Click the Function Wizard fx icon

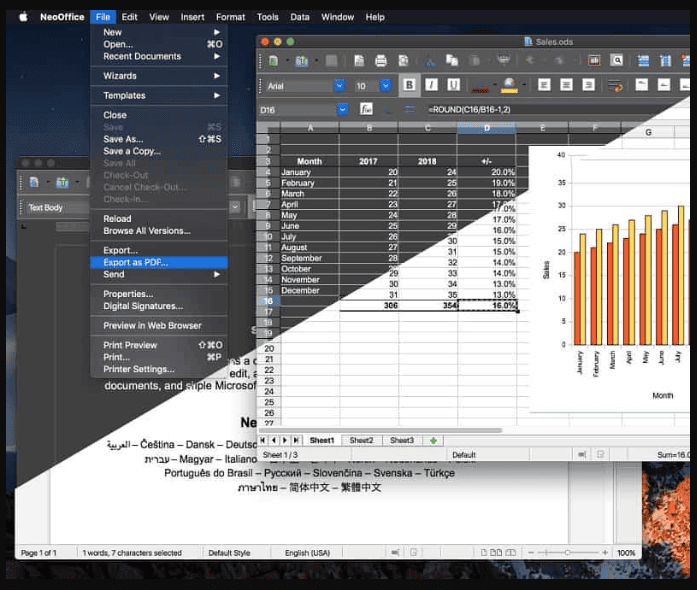pyautogui.click(x=366, y=109)
